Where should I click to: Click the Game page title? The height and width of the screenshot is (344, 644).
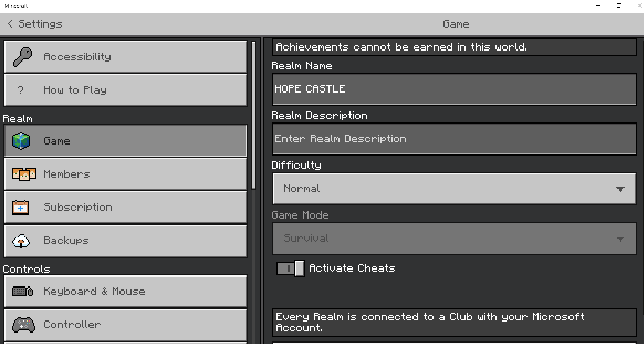click(x=456, y=24)
